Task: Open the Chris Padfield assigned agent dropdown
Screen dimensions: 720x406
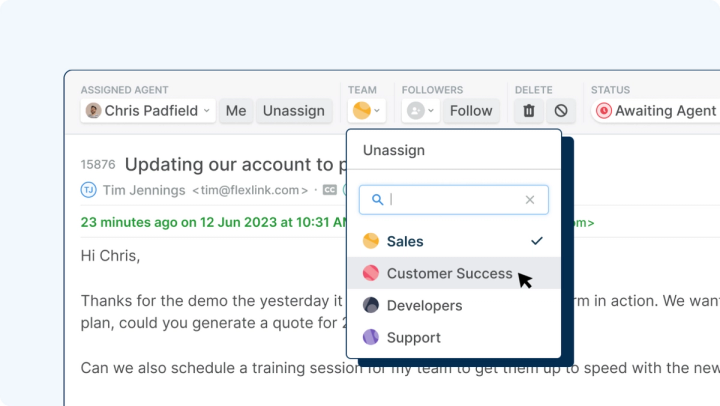Action: [x=148, y=111]
